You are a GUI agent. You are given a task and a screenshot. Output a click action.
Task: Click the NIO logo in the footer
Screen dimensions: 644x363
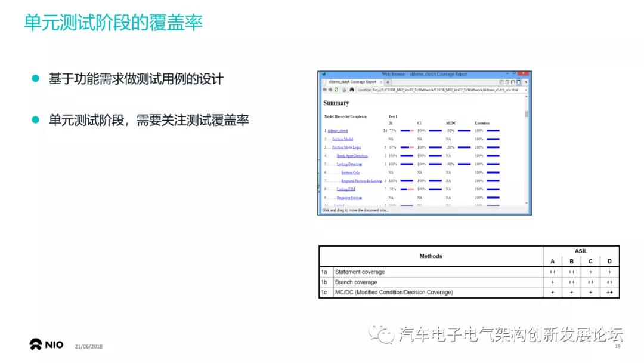click(47, 344)
